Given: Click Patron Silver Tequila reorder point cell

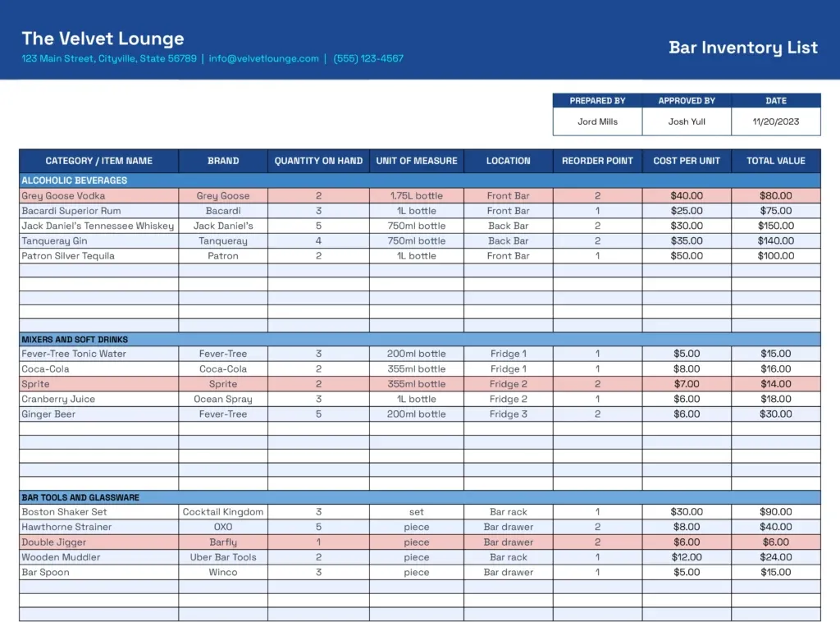Looking at the screenshot, I should (597, 256).
